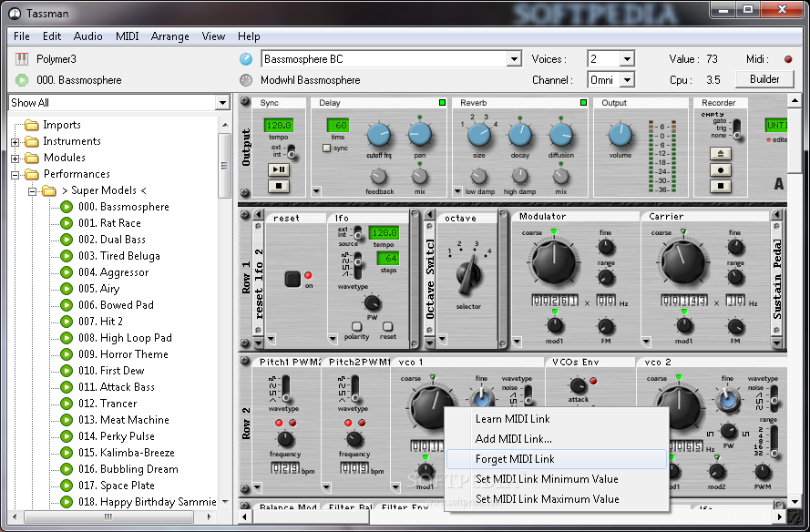Click the Sync play/pause button
810x532 pixels.
click(279, 169)
